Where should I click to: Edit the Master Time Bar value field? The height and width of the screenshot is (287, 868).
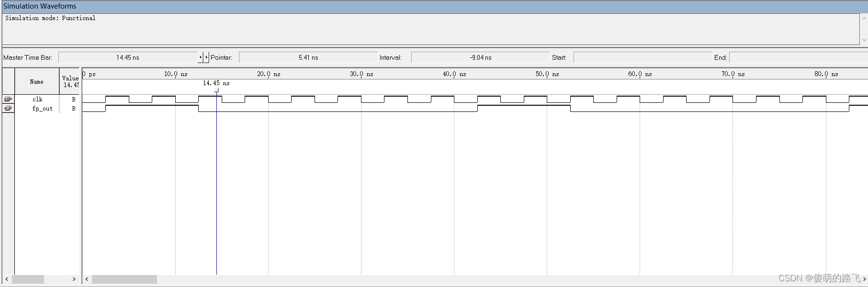point(128,57)
